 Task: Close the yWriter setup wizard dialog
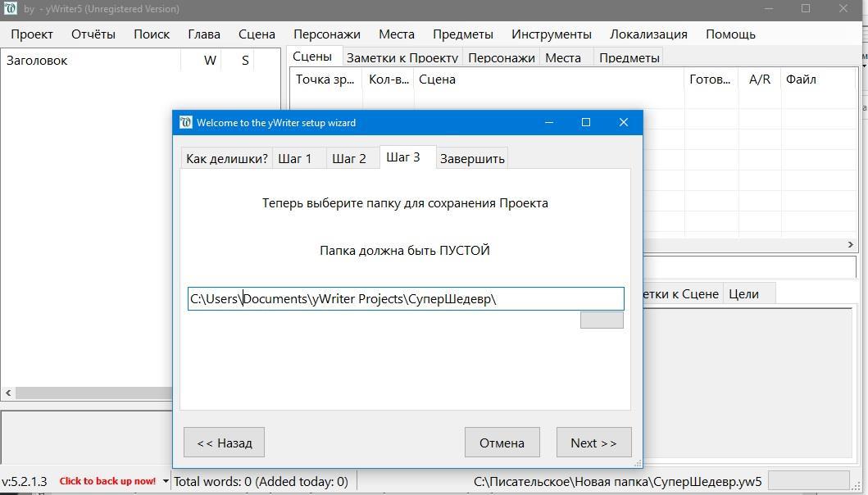(x=623, y=122)
